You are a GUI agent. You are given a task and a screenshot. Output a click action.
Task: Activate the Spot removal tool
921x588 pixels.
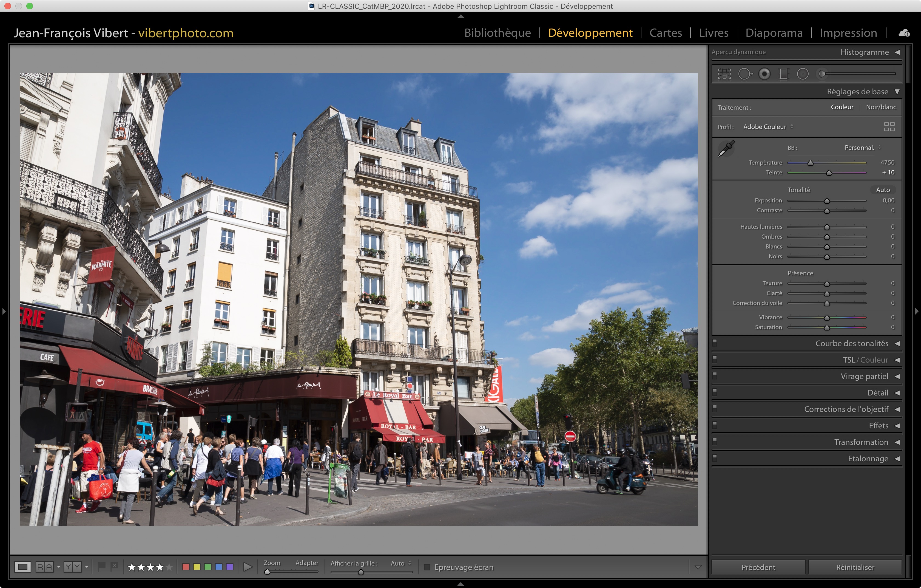[744, 74]
